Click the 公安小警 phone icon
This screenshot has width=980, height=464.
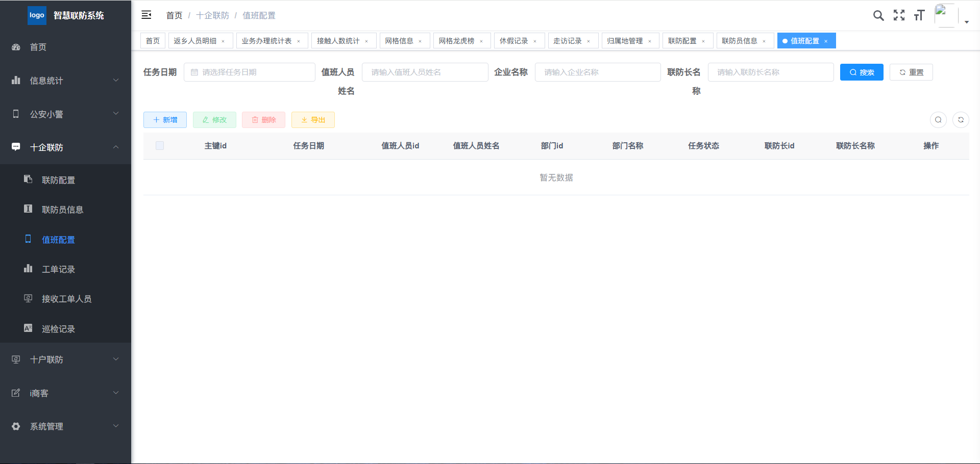tap(16, 114)
